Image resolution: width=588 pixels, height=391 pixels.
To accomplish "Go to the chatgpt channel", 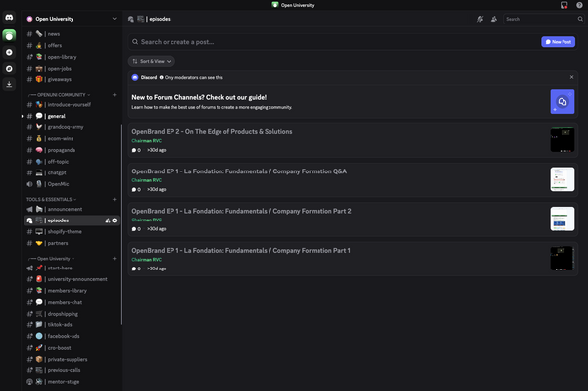I will point(72,172).
